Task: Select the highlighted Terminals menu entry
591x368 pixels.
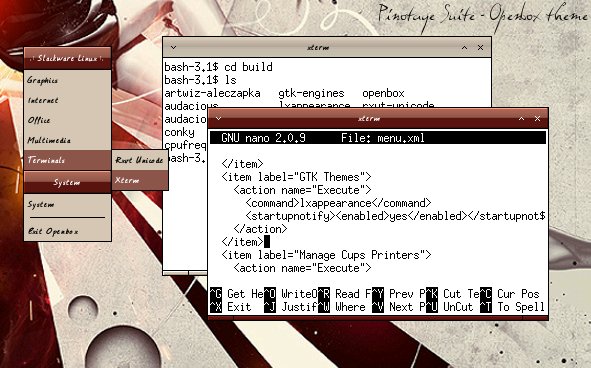Action: tap(67, 160)
